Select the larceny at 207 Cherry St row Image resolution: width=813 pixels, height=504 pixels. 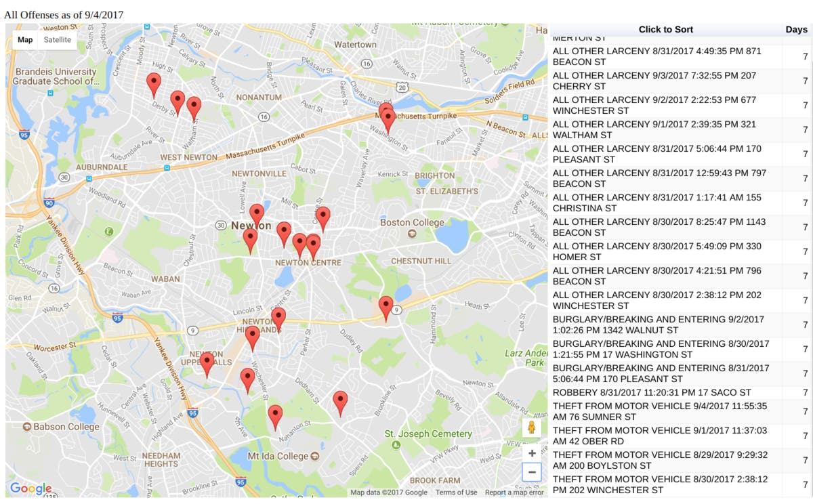pos(664,81)
